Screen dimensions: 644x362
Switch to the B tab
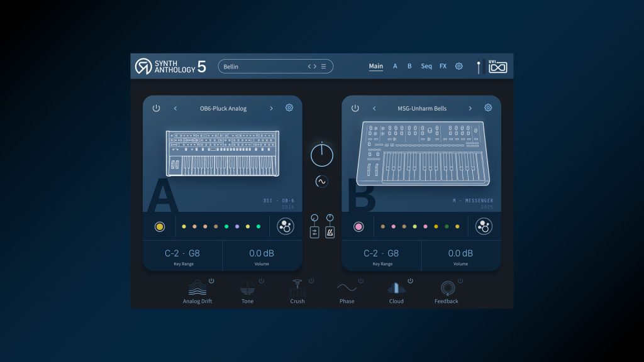click(409, 66)
